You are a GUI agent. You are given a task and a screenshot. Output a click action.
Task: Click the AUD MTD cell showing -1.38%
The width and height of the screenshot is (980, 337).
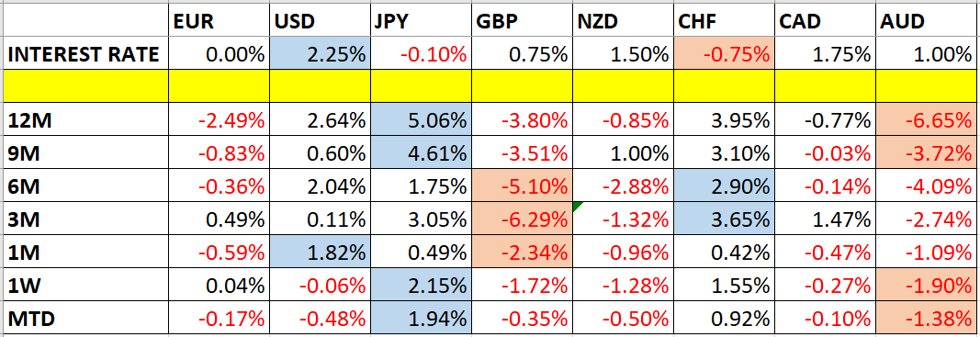click(x=927, y=319)
